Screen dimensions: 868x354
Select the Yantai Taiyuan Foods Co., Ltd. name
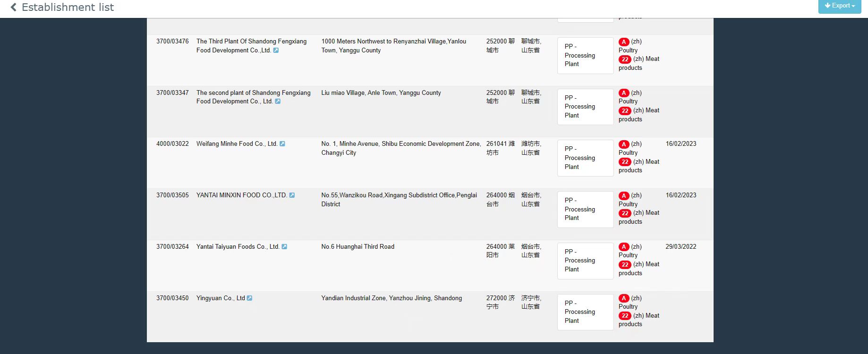[238, 247]
